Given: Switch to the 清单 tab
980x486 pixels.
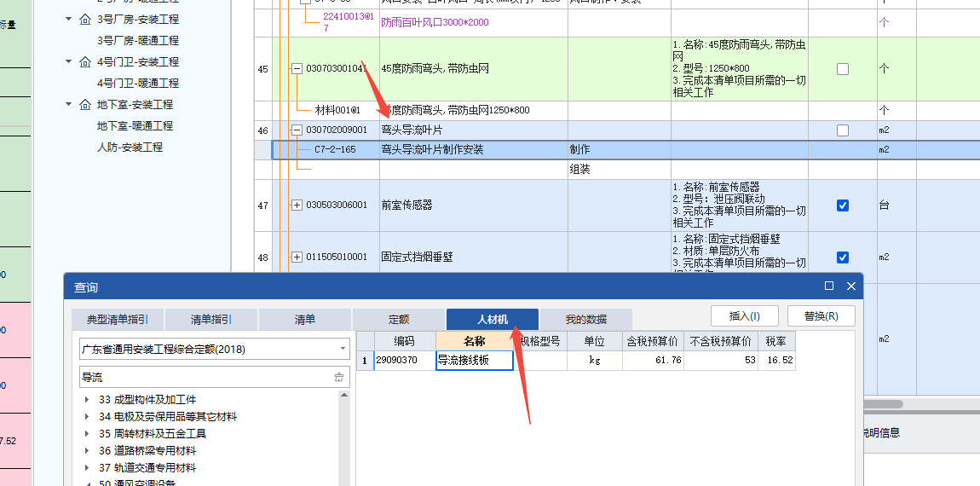Looking at the screenshot, I should click(x=305, y=320).
